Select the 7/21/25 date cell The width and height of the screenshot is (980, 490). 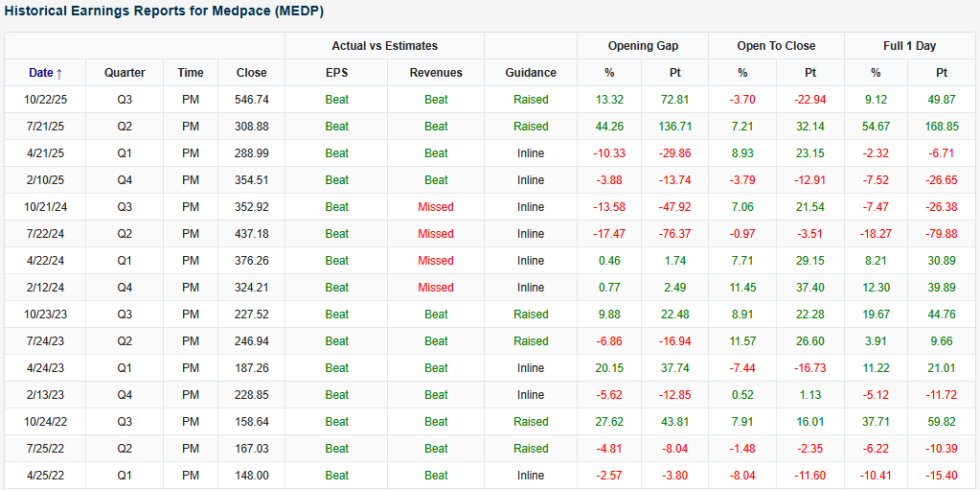45,126
